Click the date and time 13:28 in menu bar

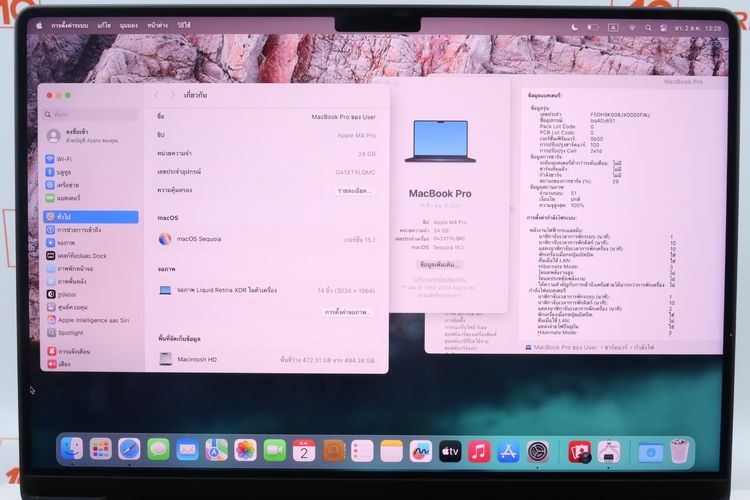[x=698, y=28]
